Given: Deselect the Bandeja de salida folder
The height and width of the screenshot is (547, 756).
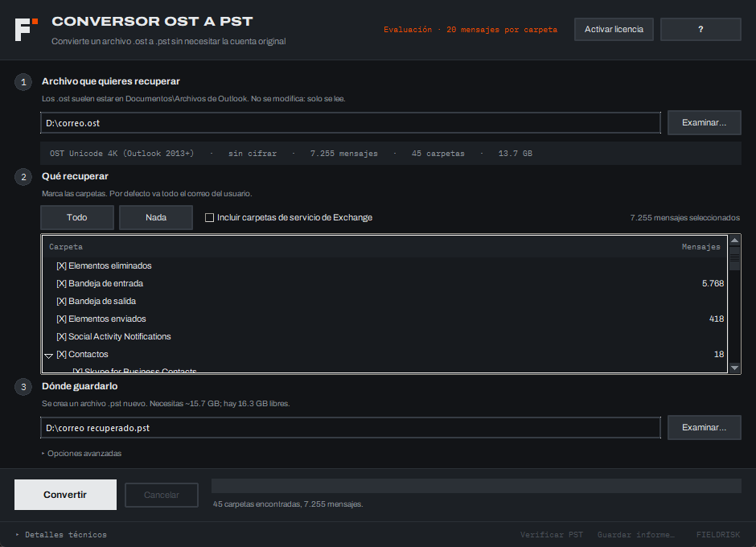Looking at the screenshot, I should pyautogui.click(x=61, y=301).
